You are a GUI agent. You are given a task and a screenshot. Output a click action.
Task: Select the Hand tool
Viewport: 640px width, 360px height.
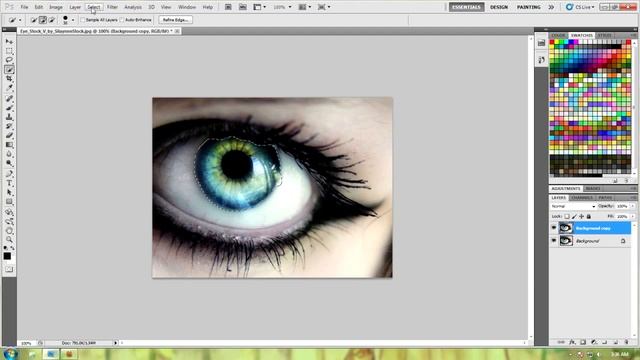[9, 231]
